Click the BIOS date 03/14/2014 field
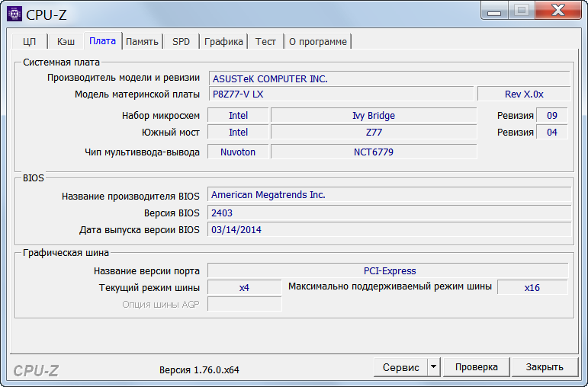Screen dimensions: 588x387 pos(389,229)
